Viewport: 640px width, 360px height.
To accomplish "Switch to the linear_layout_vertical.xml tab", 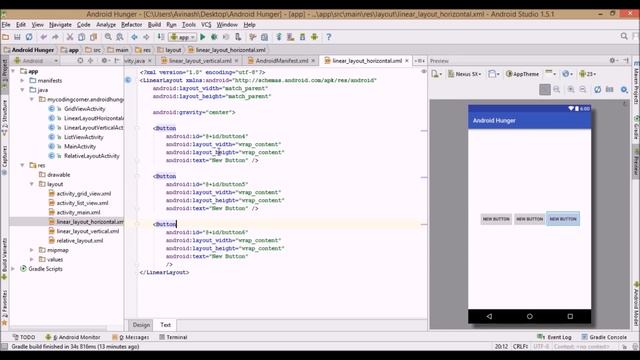I will pyautogui.click(x=200, y=60).
